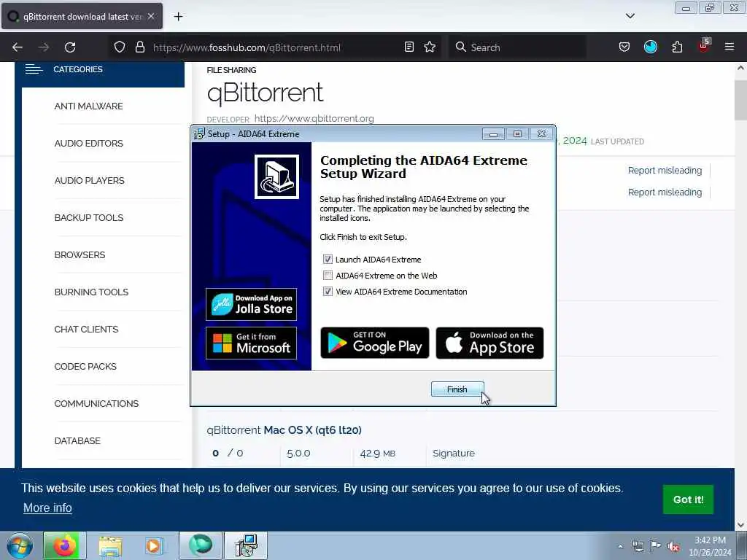Toggle reader view icon in address bar
Viewport: 747px width, 560px height.
coord(409,47)
